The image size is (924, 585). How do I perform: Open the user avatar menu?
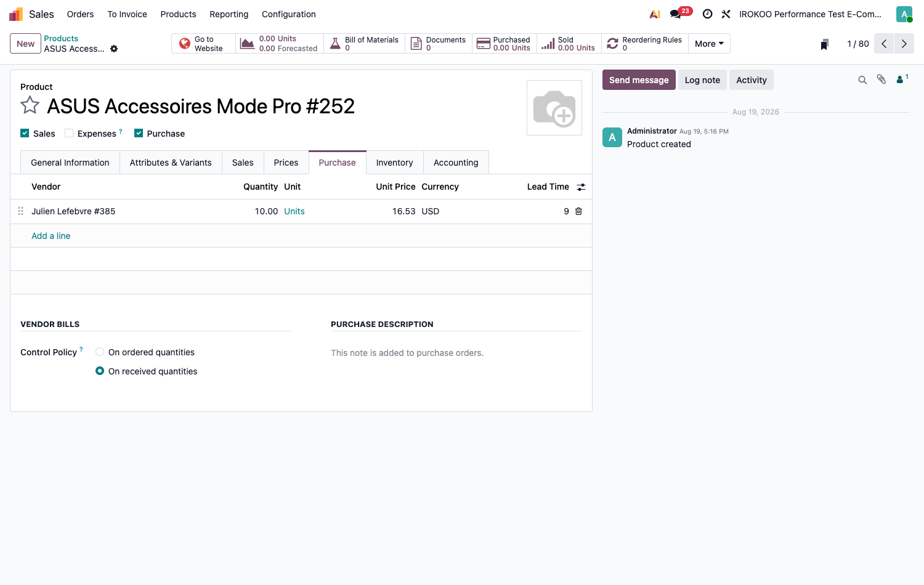[904, 14]
